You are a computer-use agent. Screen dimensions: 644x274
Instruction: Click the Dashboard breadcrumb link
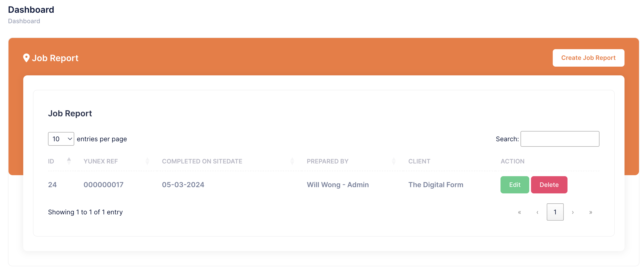coord(24,21)
